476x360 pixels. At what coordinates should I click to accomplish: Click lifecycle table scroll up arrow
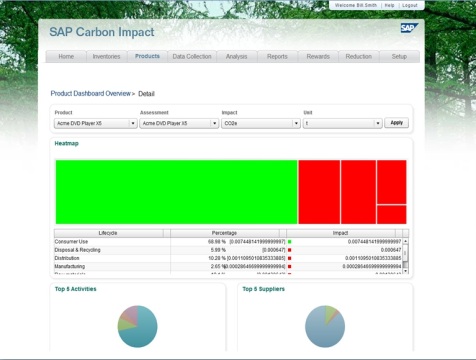(405, 241)
